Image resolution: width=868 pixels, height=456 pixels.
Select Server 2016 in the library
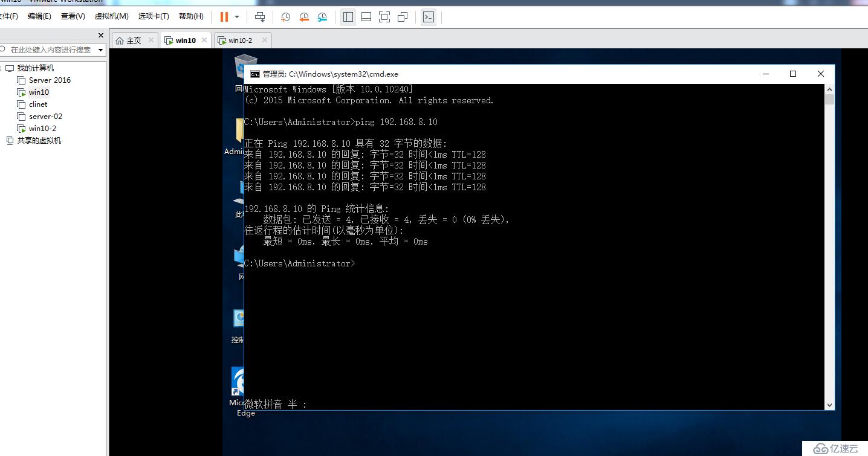point(50,80)
